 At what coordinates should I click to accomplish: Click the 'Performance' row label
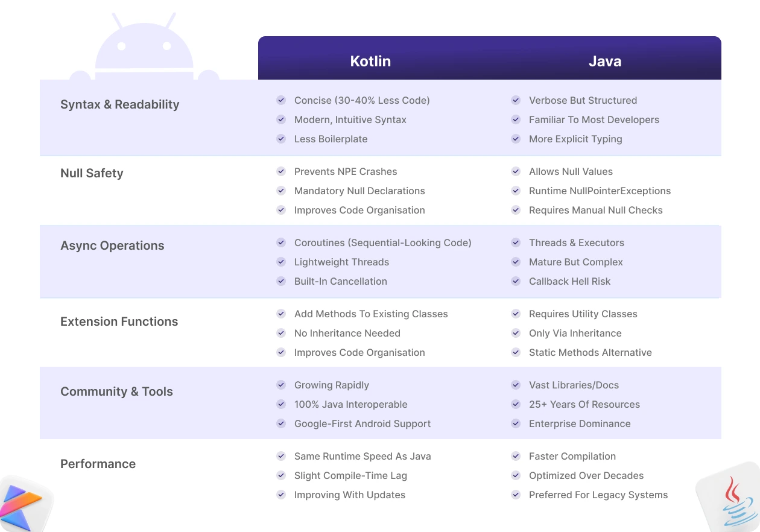(x=98, y=464)
